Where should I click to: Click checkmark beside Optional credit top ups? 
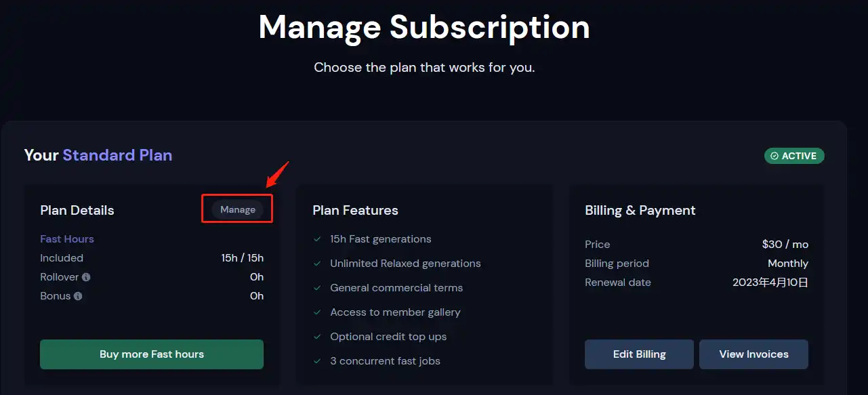point(317,337)
